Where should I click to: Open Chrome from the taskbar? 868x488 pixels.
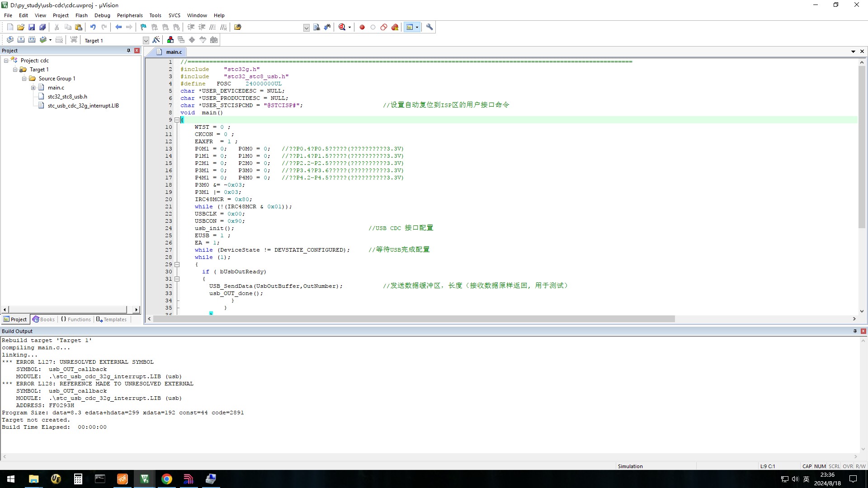click(x=166, y=479)
